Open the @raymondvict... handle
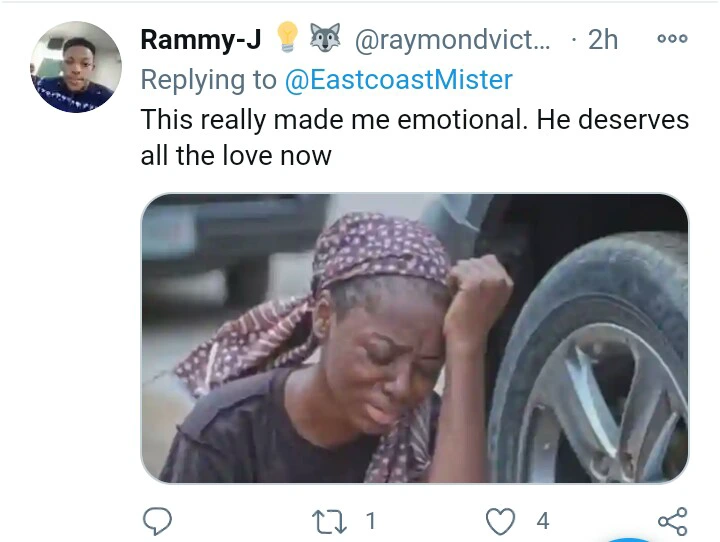This screenshot has width=720, height=542. point(452,40)
